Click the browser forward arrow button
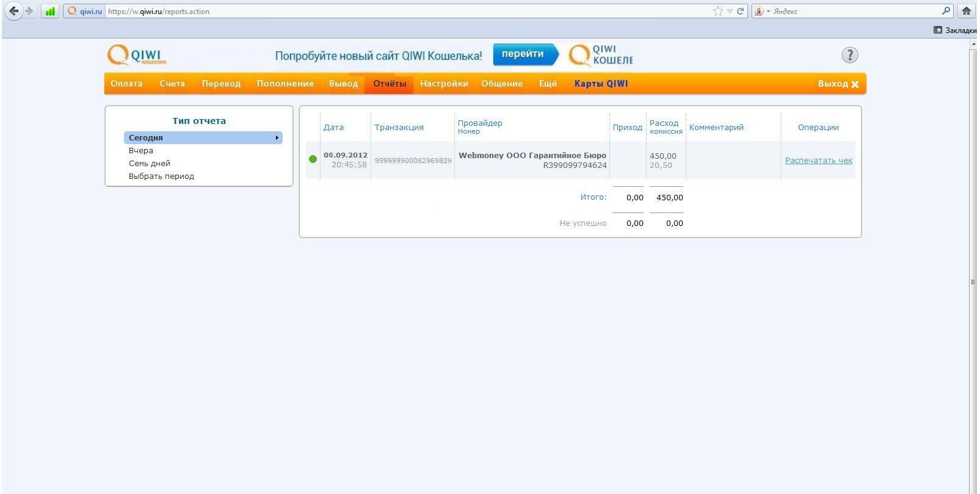The height and width of the screenshot is (494, 980). point(29,11)
